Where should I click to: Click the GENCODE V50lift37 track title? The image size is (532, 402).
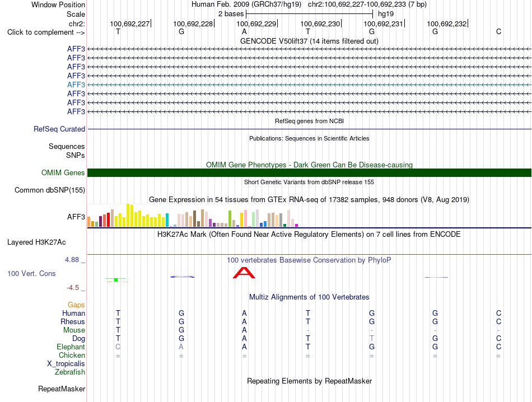309,41
